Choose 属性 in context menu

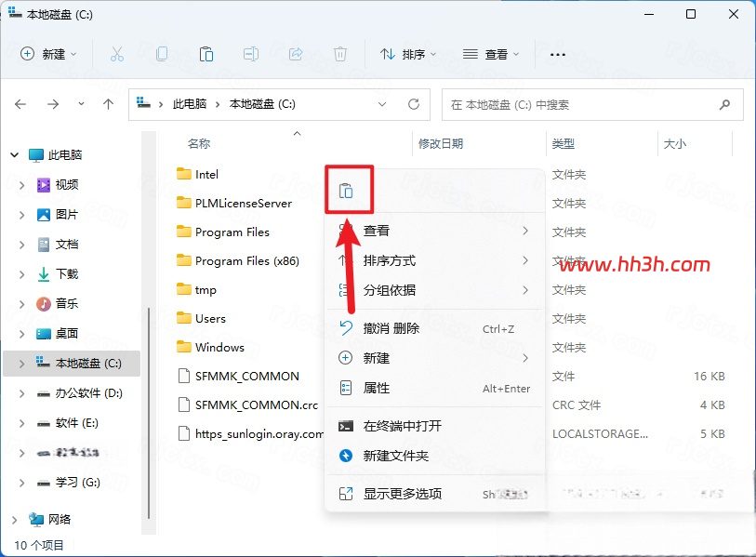[x=435, y=388]
